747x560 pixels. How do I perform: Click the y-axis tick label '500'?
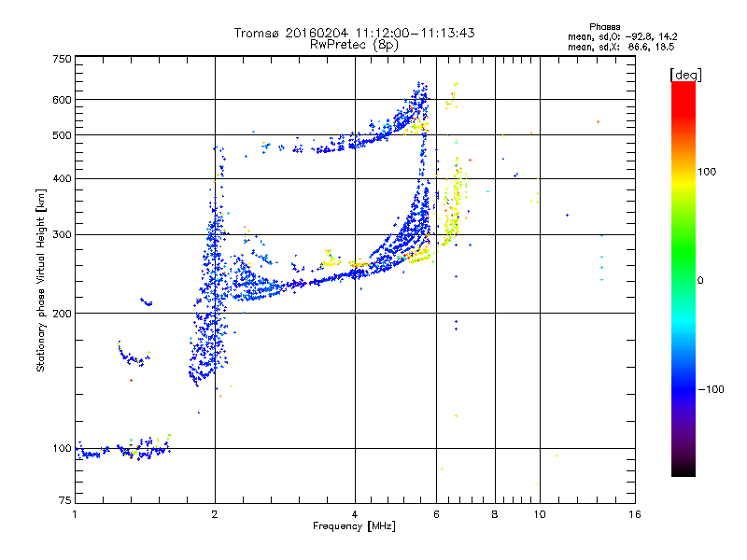tap(62, 135)
